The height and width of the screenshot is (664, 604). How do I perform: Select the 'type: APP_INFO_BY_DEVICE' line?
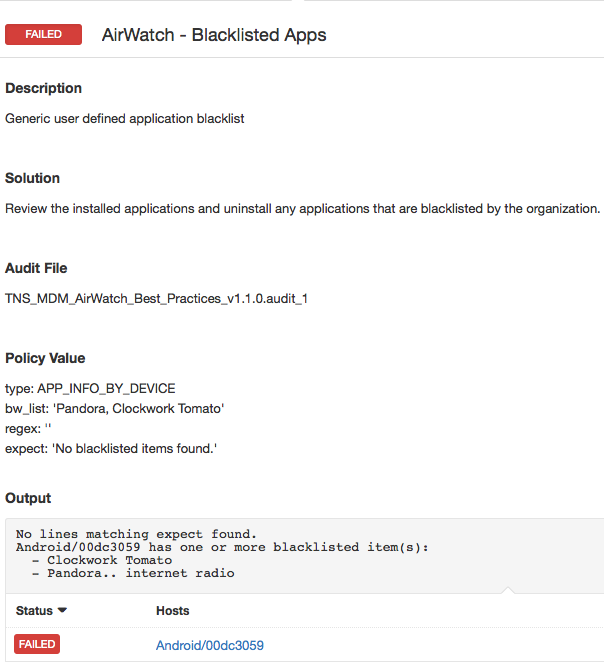tap(90, 388)
